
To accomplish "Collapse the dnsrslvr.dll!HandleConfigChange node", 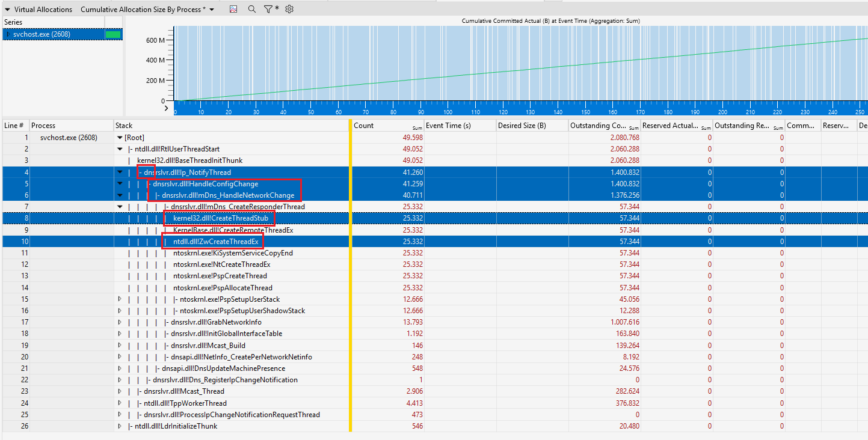I will point(120,184).
